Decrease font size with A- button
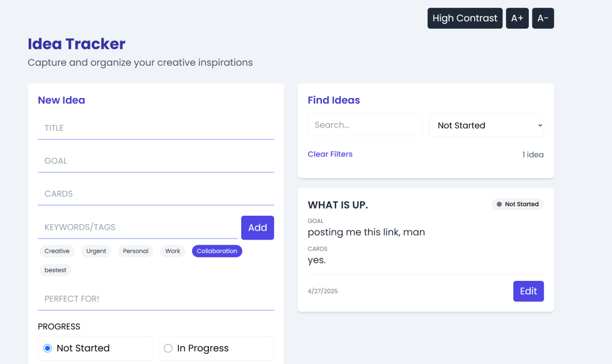The height and width of the screenshot is (364, 612). [x=543, y=18]
